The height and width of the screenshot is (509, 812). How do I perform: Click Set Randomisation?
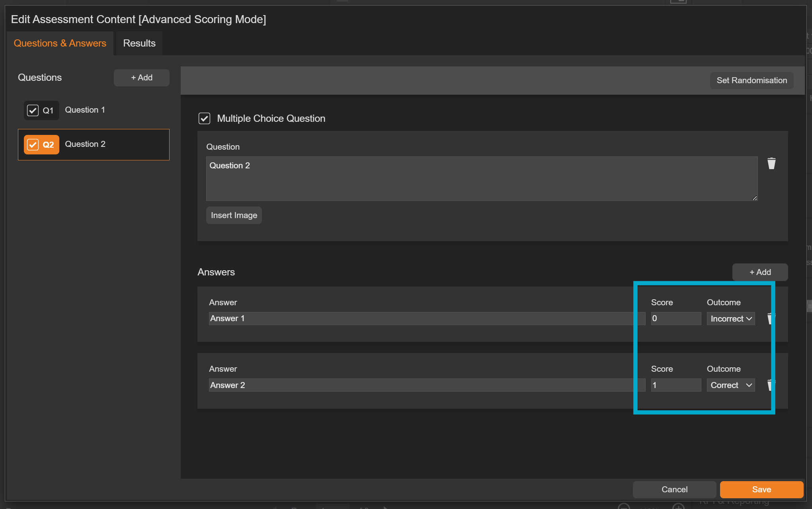[x=751, y=80]
